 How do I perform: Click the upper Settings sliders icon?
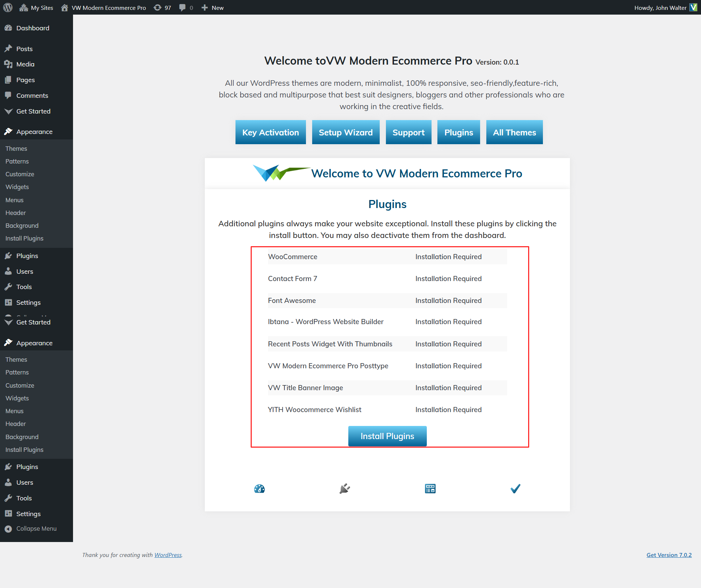pos(8,302)
